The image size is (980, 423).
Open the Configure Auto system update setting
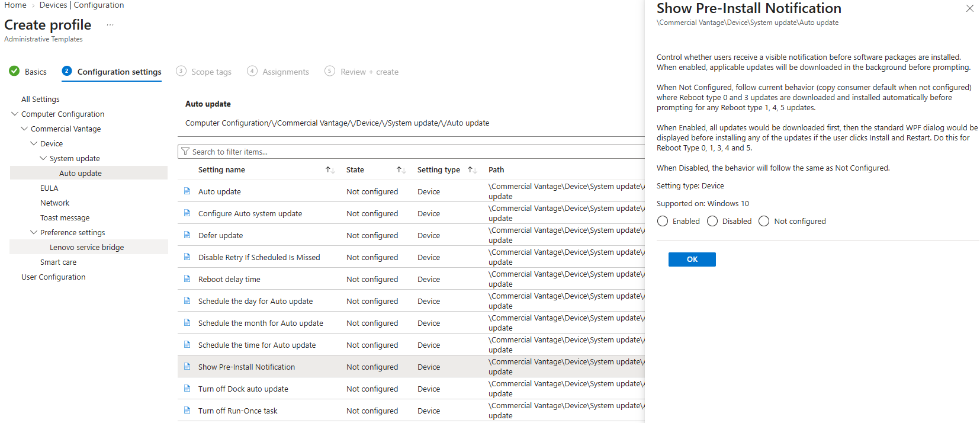(x=250, y=213)
